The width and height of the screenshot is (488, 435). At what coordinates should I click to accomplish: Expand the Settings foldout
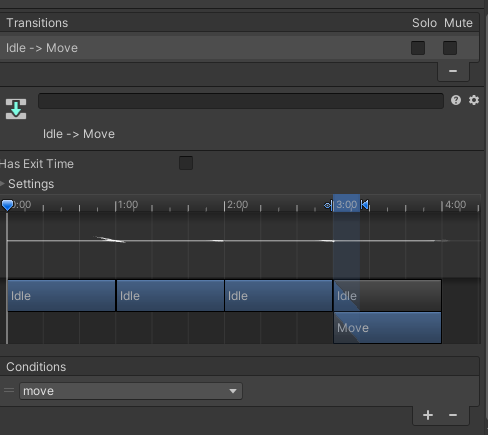[3, 183]
